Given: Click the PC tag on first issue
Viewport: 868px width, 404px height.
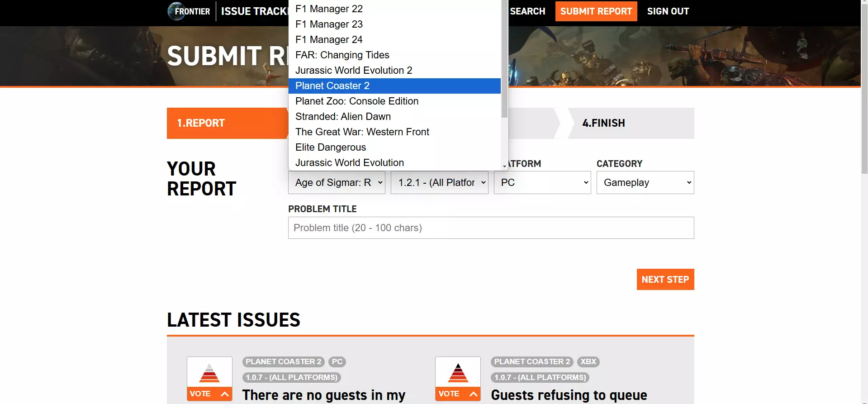Looking at the screenshot, I should pos(337,362).
